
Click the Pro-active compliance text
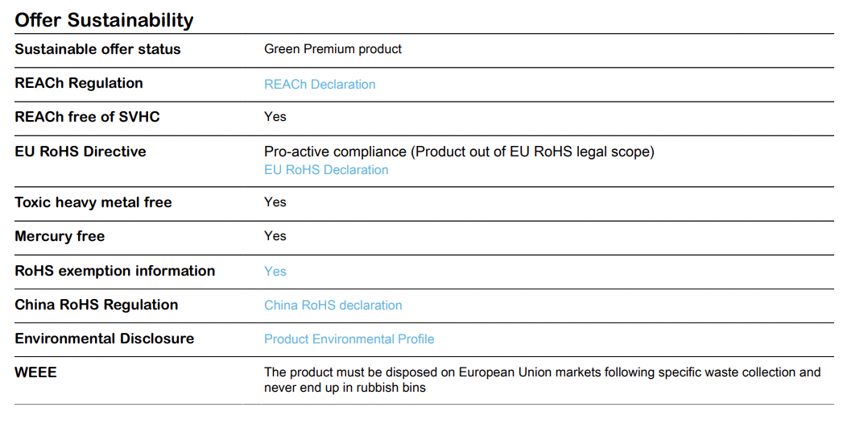(x=459, y=152)
